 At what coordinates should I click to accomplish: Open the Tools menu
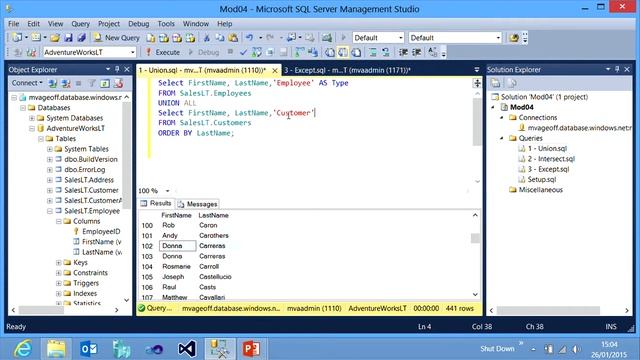tap(166, 24)
